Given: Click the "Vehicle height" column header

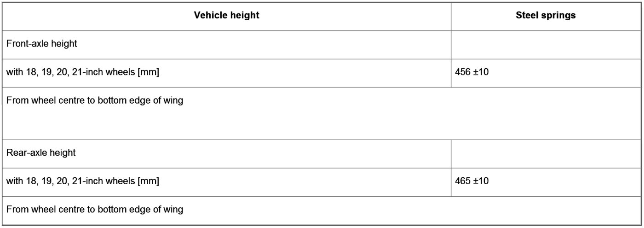Looking at the screenshot, I should tap(226, 16).
